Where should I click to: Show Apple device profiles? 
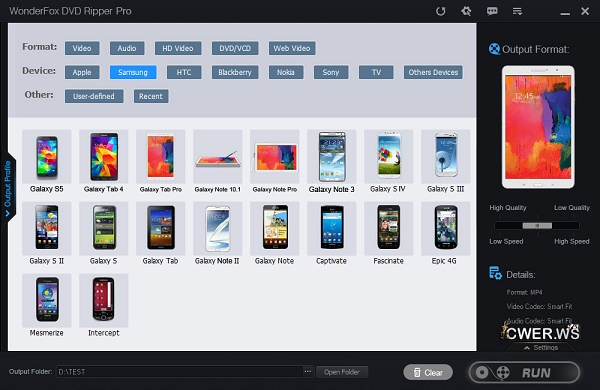pos(82,72)
